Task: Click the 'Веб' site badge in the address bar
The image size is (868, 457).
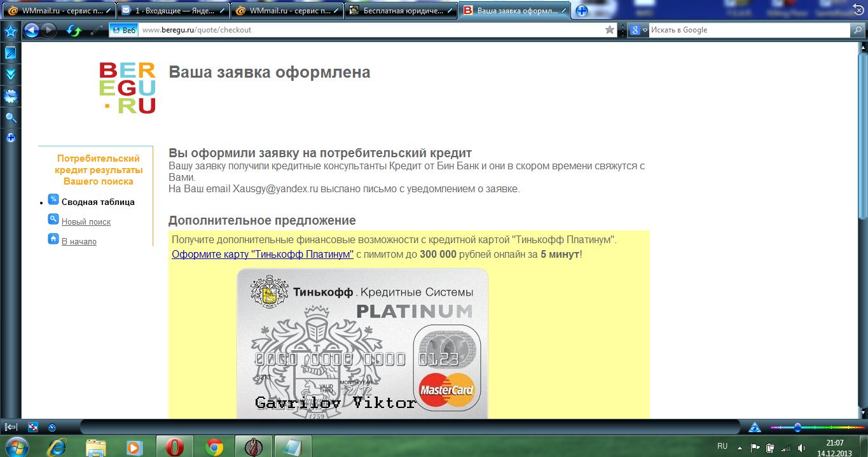Action: pos(123,30)
